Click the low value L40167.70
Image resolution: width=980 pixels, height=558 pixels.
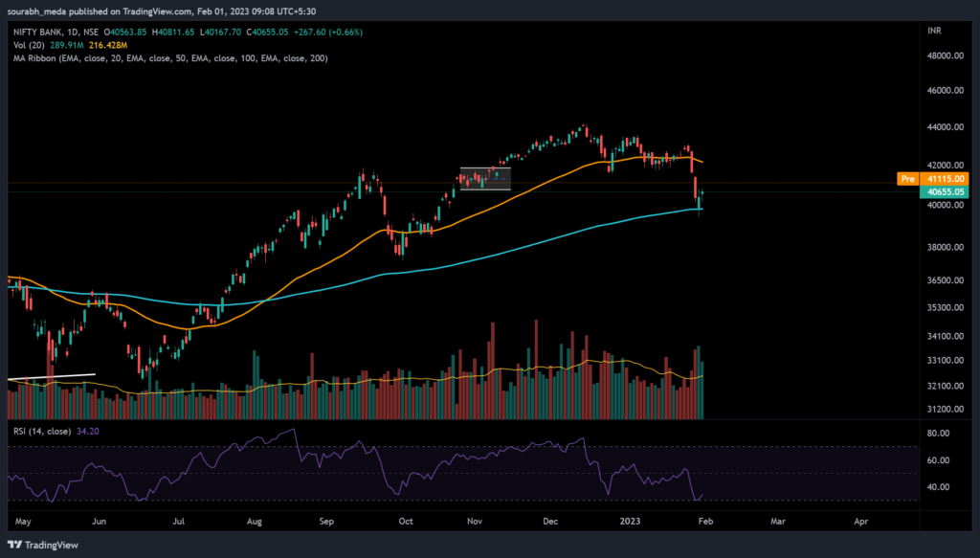(x=220, y=32)
